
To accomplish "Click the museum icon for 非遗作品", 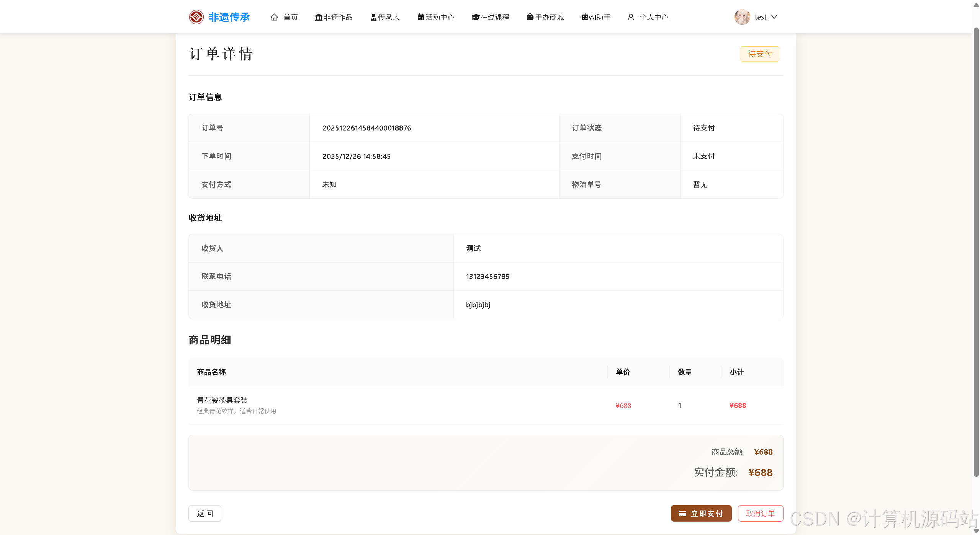I will [318, 17].
